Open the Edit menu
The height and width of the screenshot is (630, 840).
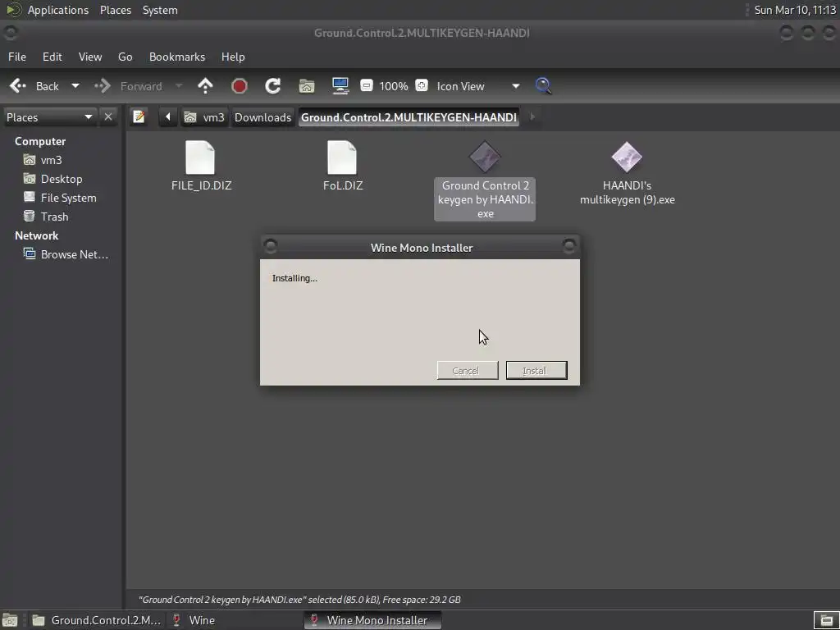[x=52, y=57]
